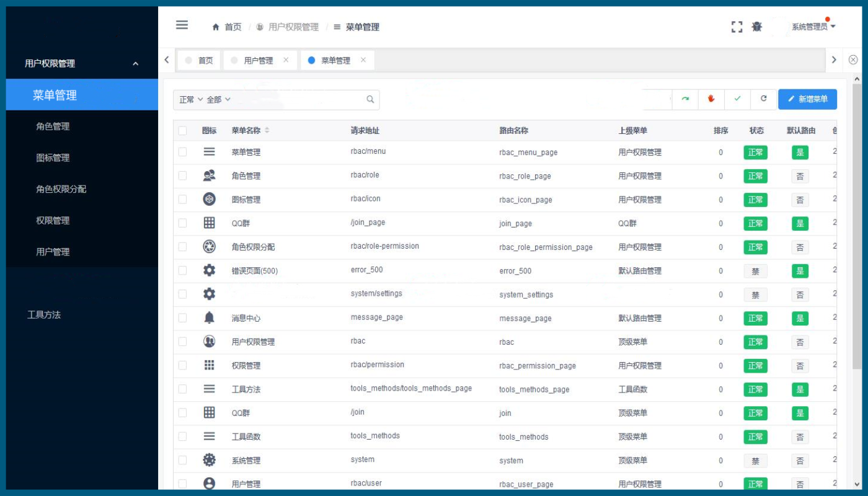Toggle the select-all checkbox in table header

(182, 131)
